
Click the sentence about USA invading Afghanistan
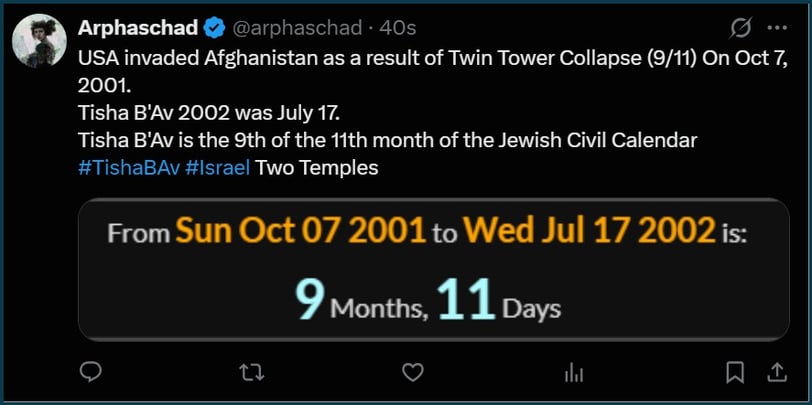tap(433, 71)
